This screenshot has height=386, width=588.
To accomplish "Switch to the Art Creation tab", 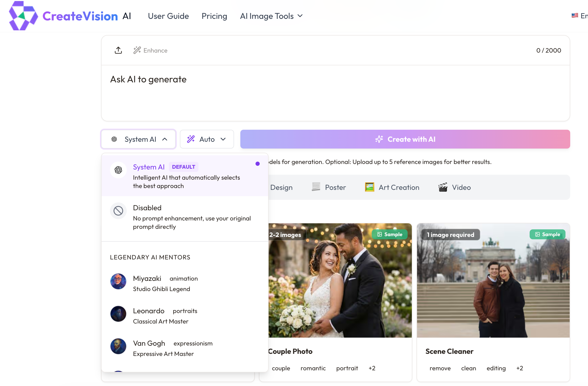I will 392,187.
